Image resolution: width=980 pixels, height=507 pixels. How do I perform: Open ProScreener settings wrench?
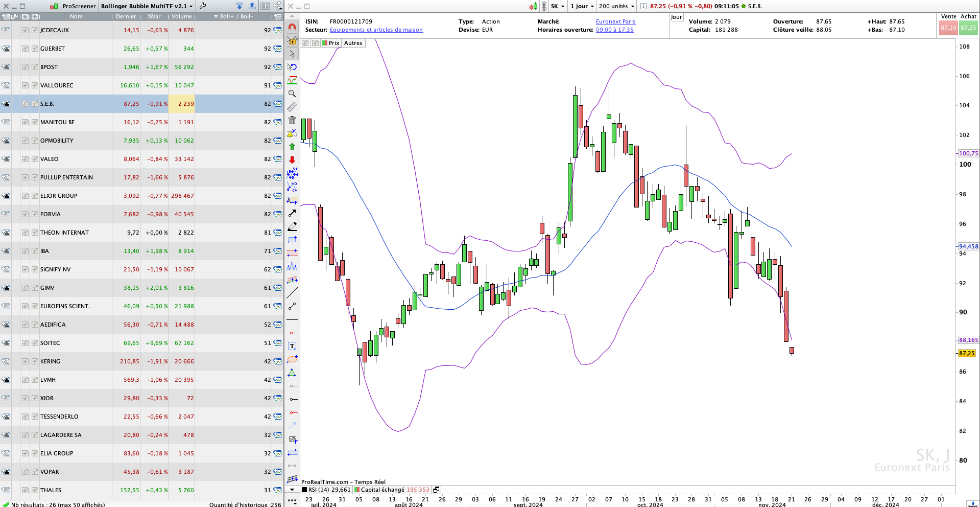203,6
